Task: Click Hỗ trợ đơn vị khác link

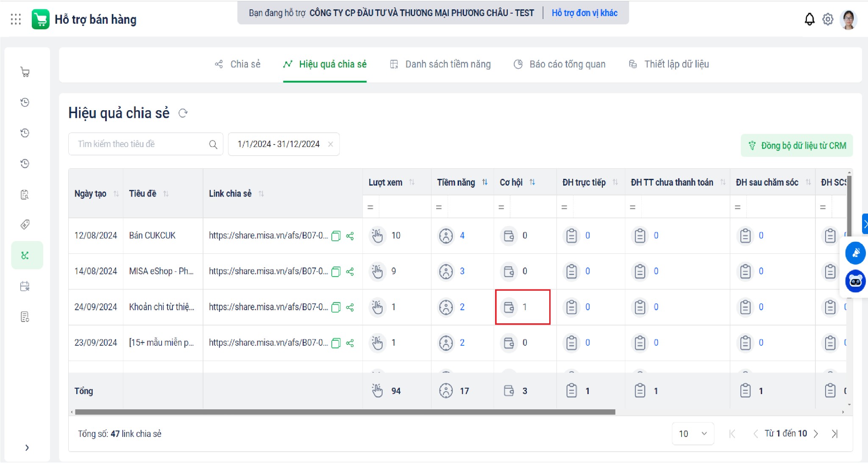Action: (584, 13)
